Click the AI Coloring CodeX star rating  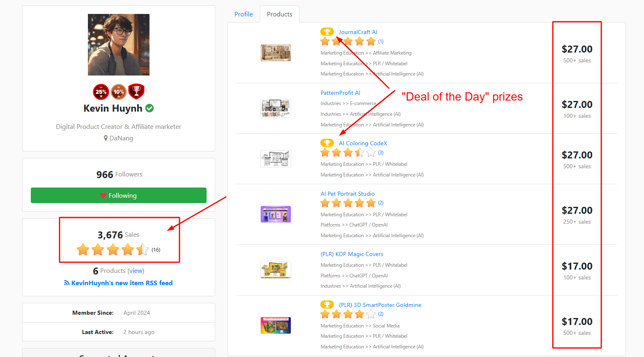(348, 153)
